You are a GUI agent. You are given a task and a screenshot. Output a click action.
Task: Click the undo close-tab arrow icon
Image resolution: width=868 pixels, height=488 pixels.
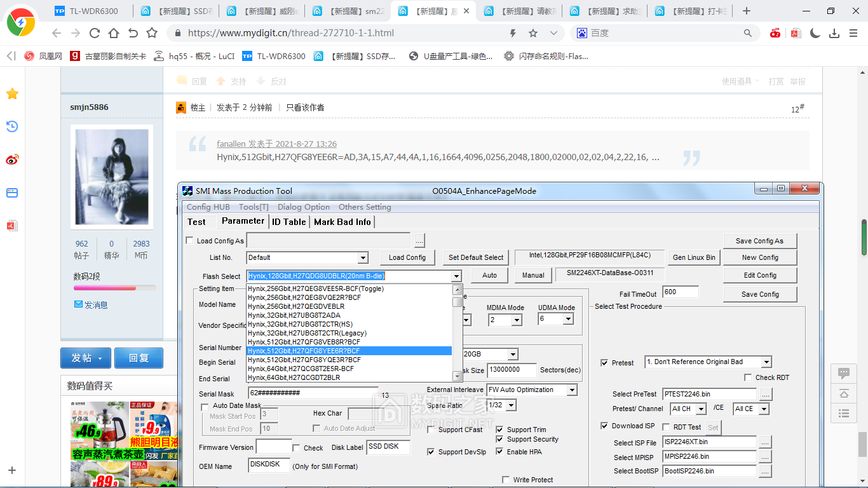coord(133,33)
